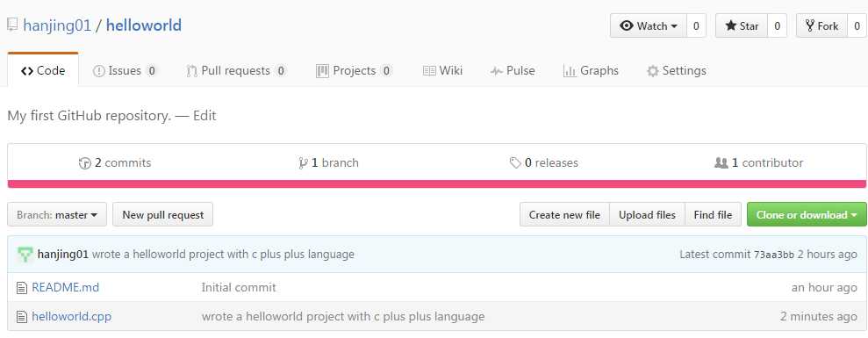Image resolution: width=868 pixels, height=338 pixels.
Task: Click the hanjing01 avatar in commit bar
Action: pyautogui.click(x=25, y=255)
